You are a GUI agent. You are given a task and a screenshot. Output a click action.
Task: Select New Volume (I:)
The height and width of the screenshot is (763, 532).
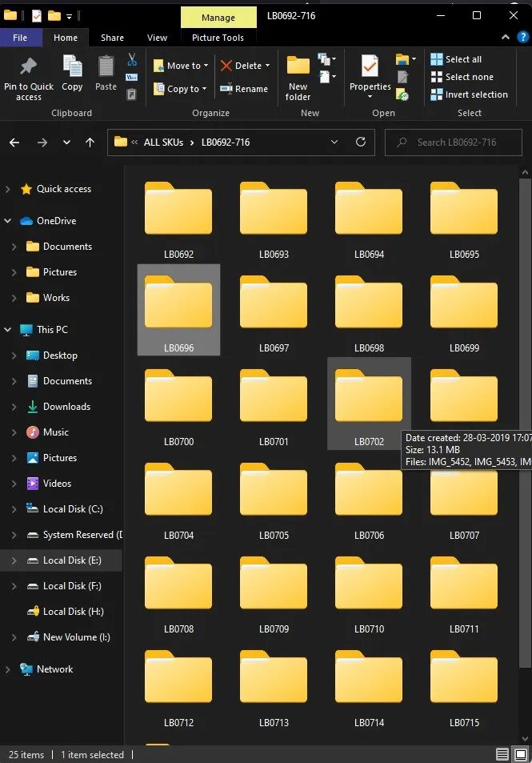click(76, 637)
